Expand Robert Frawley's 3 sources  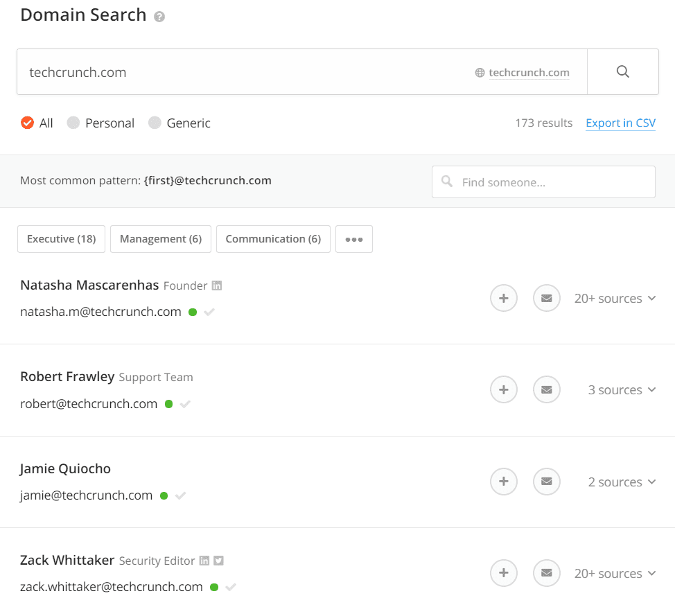(622, 390)
